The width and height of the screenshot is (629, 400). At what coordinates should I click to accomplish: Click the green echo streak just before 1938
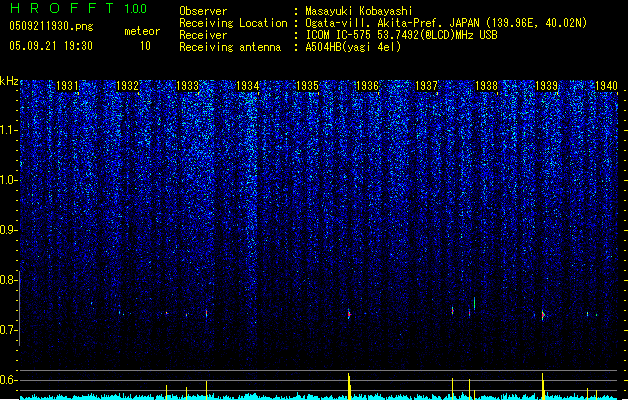[x=475, y=303]
